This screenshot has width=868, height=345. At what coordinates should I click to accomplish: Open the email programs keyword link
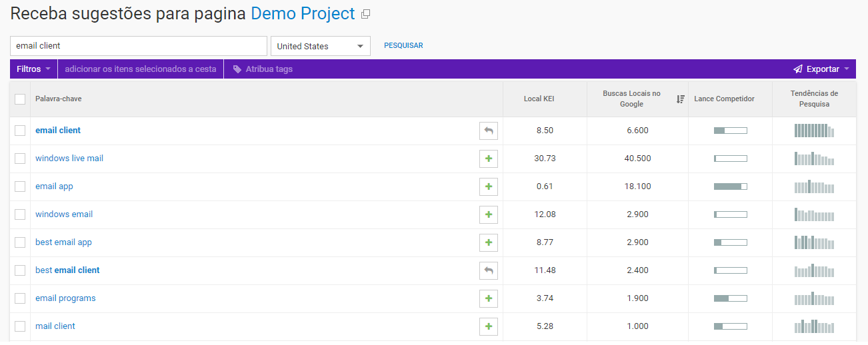pyautogui.click(x=65, y=298)
